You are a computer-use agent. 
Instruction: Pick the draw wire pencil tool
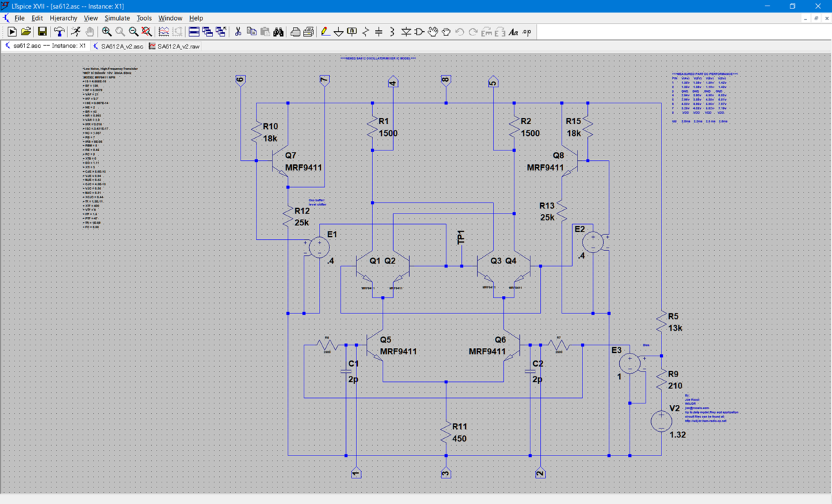click(325, 32)
